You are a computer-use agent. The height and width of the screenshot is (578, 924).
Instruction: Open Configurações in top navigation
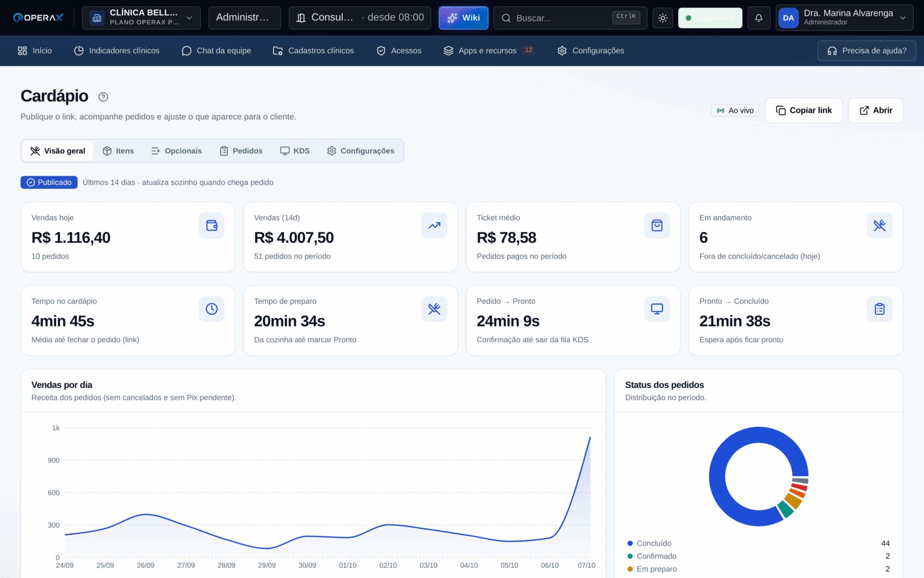coord(591,51)
